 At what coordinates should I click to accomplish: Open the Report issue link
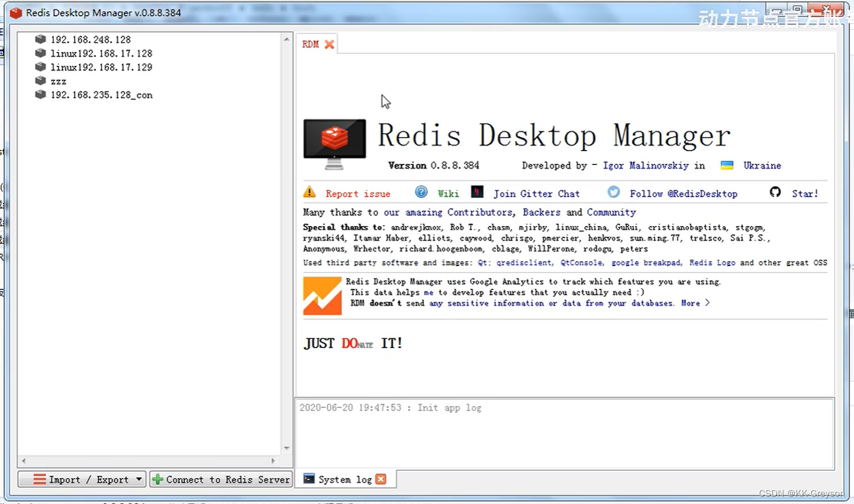coord(358,193)
